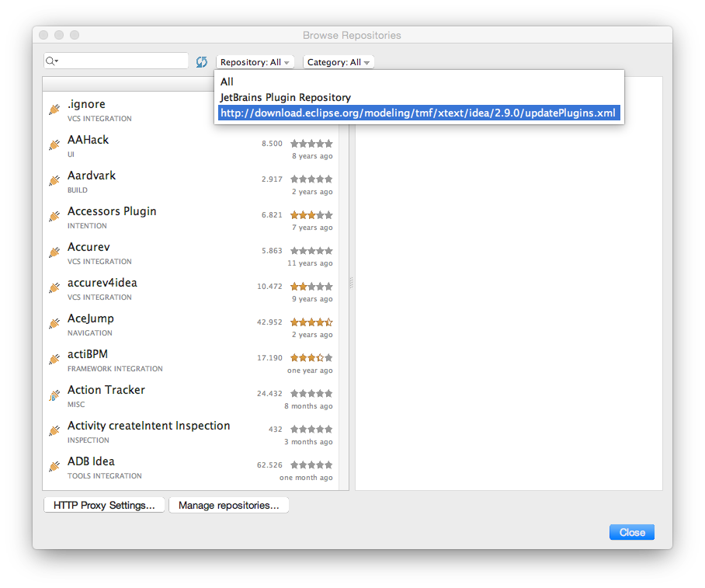Click the AAHack plugin icon
Image resolution: width=705 pixels, height=588 pixels.
point(53,145)
